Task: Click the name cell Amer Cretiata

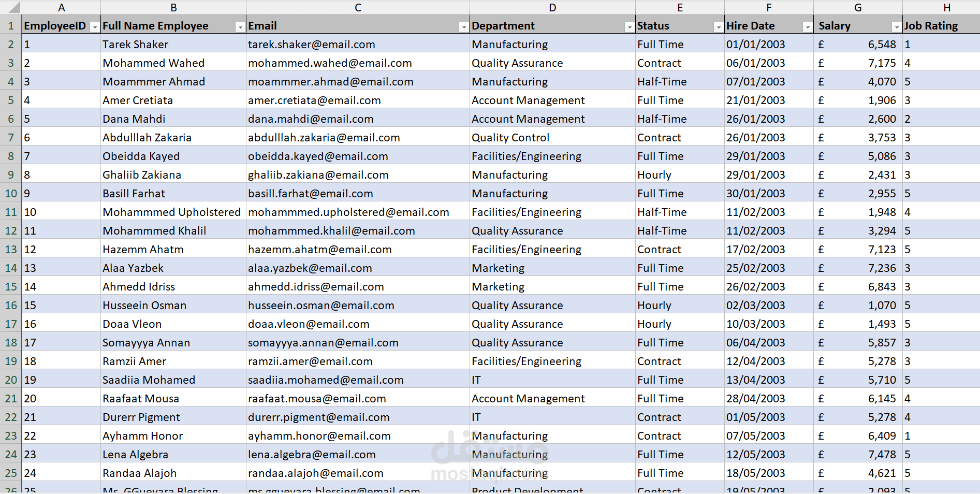Action: (173, 100)
